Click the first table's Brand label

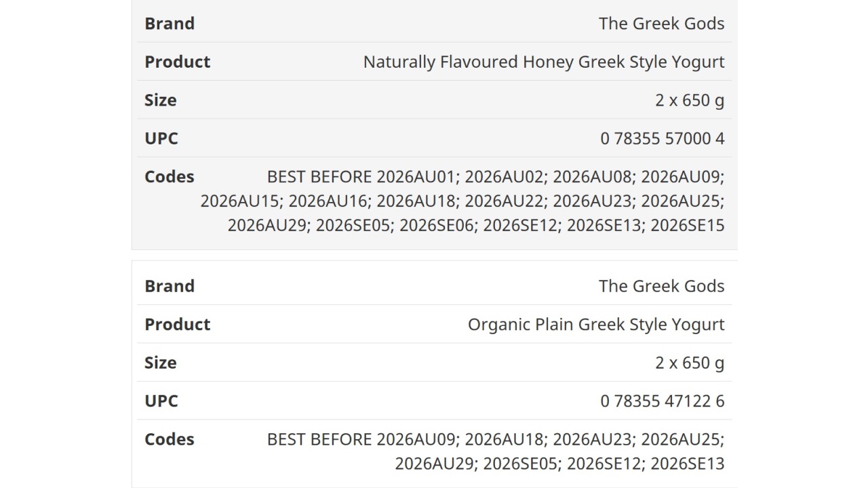tap(170, 24)
